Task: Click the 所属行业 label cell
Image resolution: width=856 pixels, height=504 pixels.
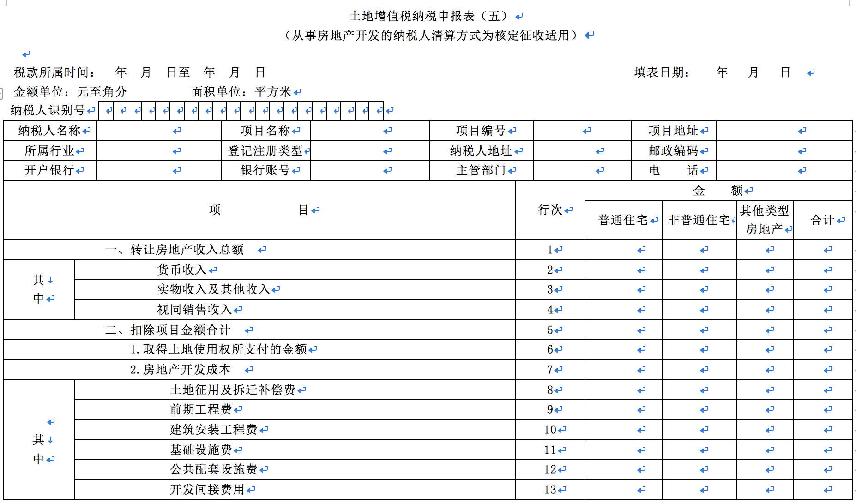Action: [x=50, y=151]
